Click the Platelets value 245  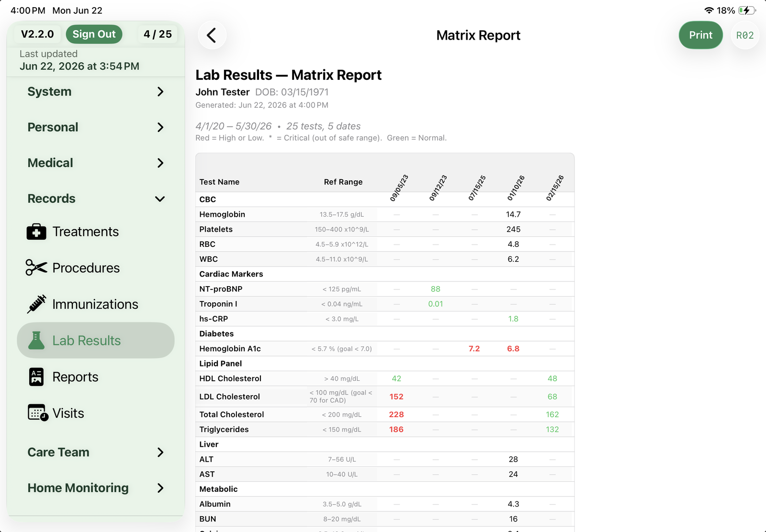513,229
